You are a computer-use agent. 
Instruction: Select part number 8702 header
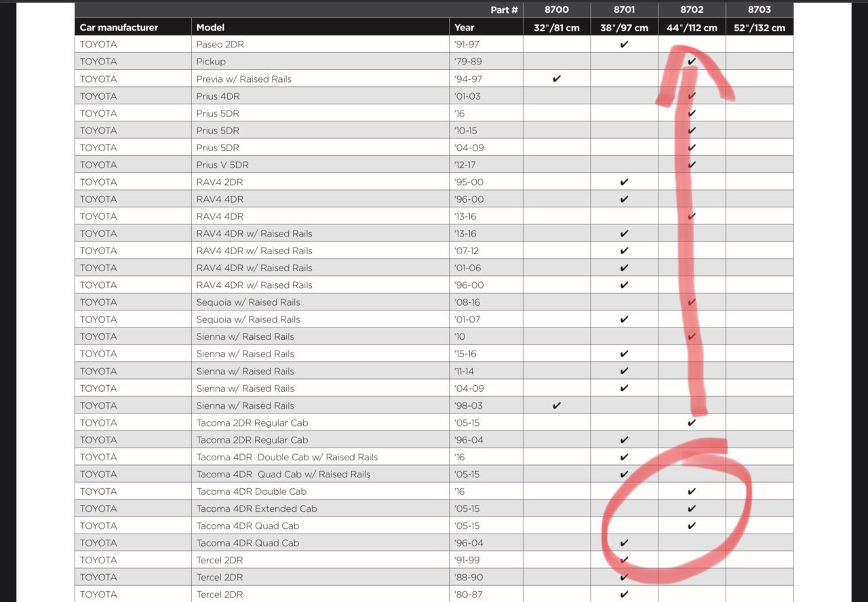coord(692,9)
